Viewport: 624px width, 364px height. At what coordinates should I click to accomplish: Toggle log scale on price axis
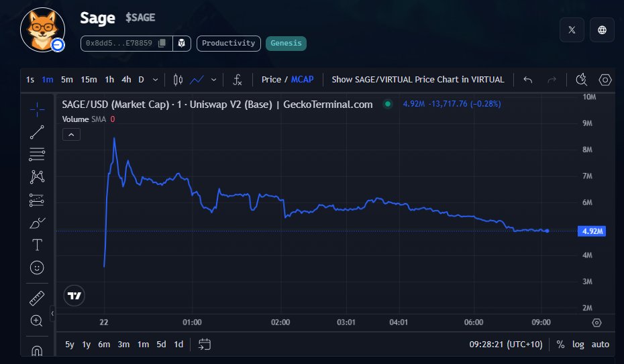578,345
